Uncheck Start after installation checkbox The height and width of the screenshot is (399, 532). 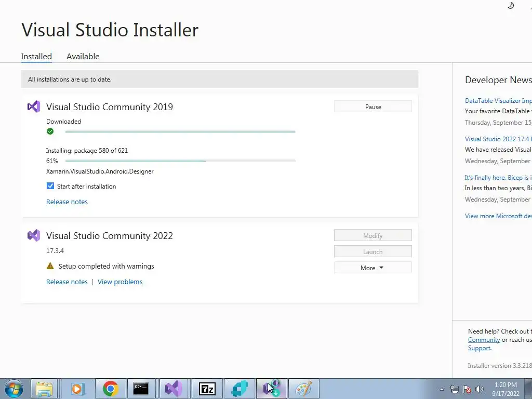pos(50,186)
